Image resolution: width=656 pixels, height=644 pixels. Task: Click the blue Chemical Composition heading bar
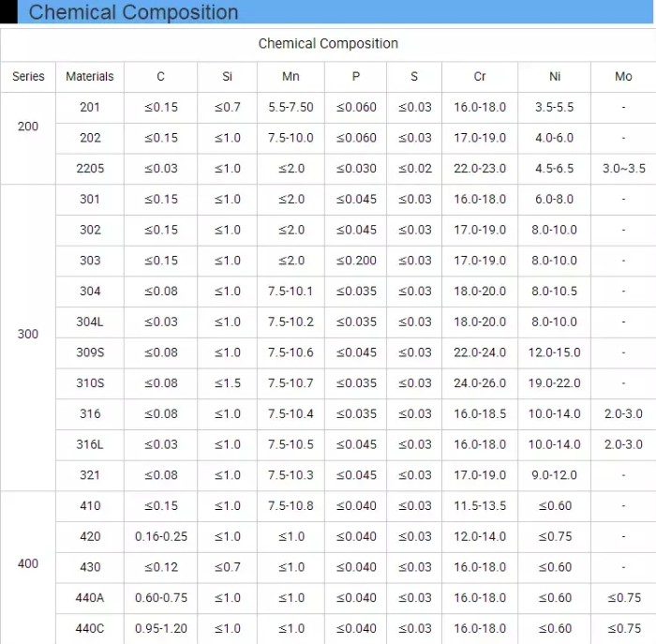[328, 12]
